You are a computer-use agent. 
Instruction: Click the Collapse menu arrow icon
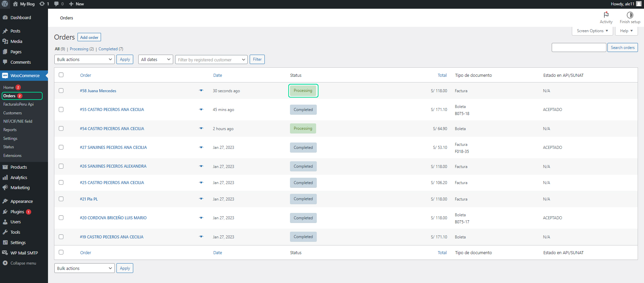[5, 263]
